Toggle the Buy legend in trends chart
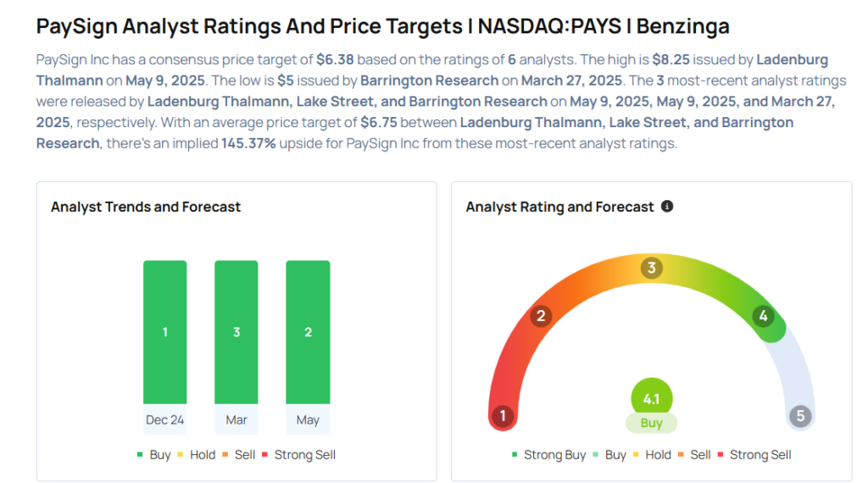The width and height of the screenshot is (868, 483). (x=153, y=455)
